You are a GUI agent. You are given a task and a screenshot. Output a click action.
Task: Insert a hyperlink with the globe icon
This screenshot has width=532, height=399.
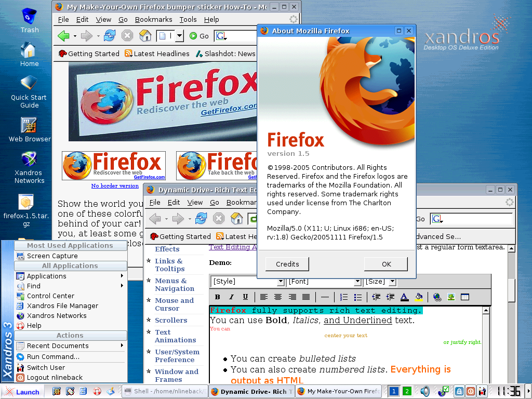[437, 297]
